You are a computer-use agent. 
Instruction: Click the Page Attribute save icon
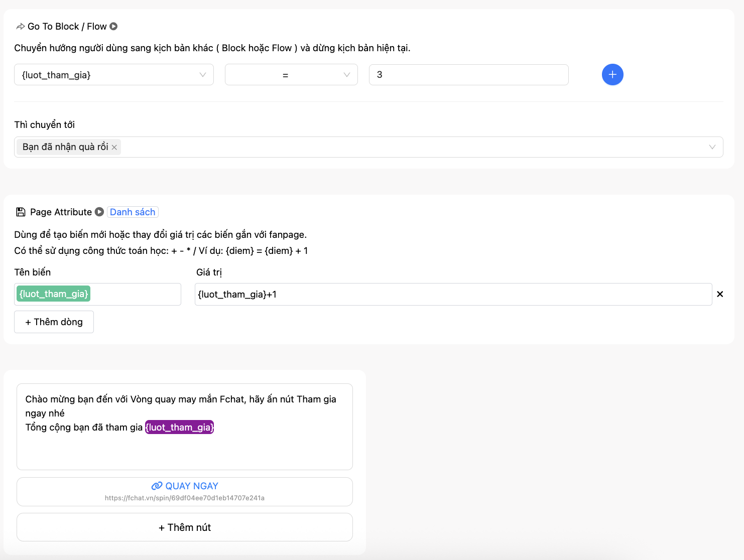pyautogui.click(x=21, y=212)
